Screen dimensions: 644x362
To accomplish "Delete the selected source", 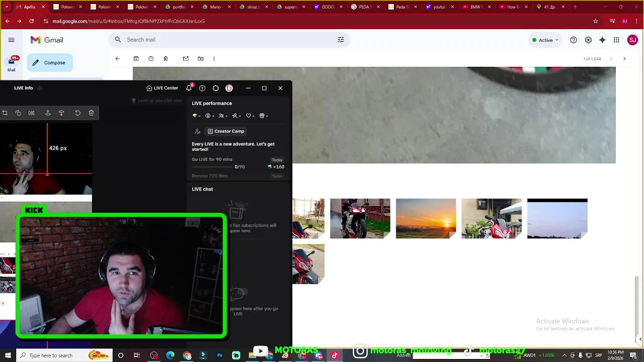I will (91, 113).
